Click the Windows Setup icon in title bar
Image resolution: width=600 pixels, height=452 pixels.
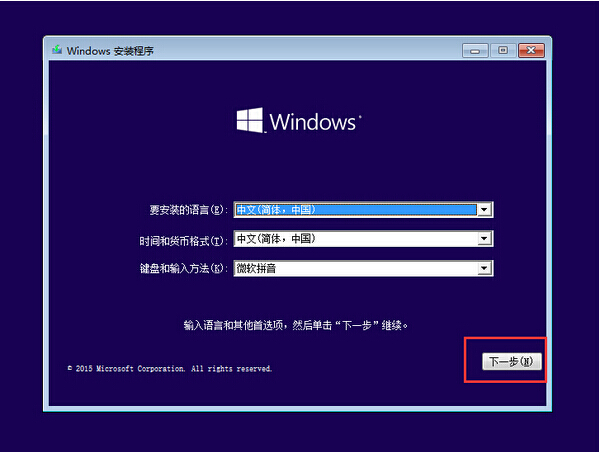pyautogui.click(x=57, y=50)
